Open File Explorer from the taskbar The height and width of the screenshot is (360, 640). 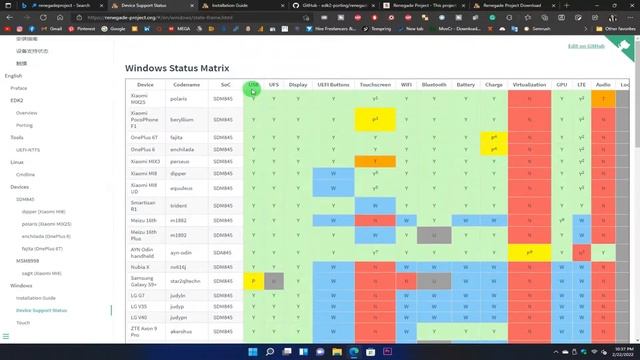click(x=337, y=352)
